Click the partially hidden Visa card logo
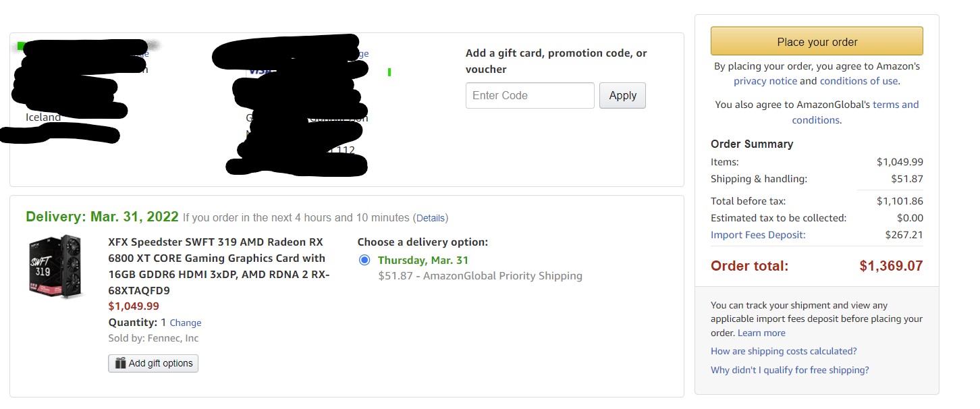The width and height of the screenshot is (980, 409). coord(256,70)
